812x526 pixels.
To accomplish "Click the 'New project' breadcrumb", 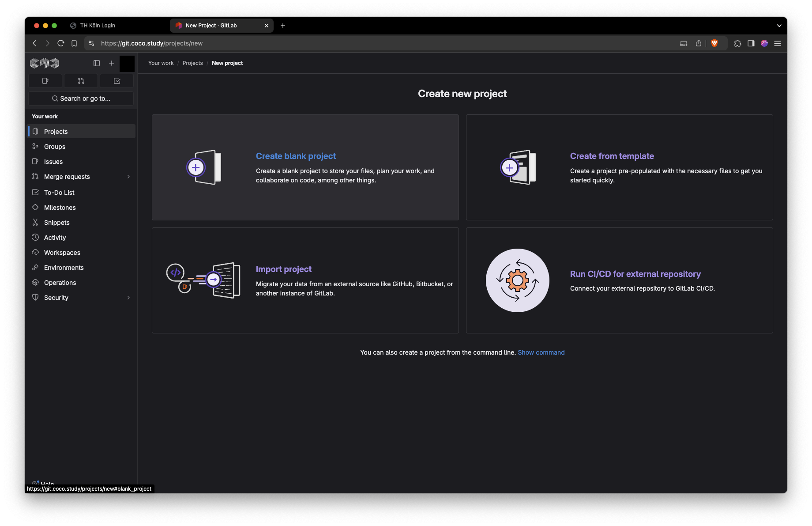I will (x=227, y=63).
